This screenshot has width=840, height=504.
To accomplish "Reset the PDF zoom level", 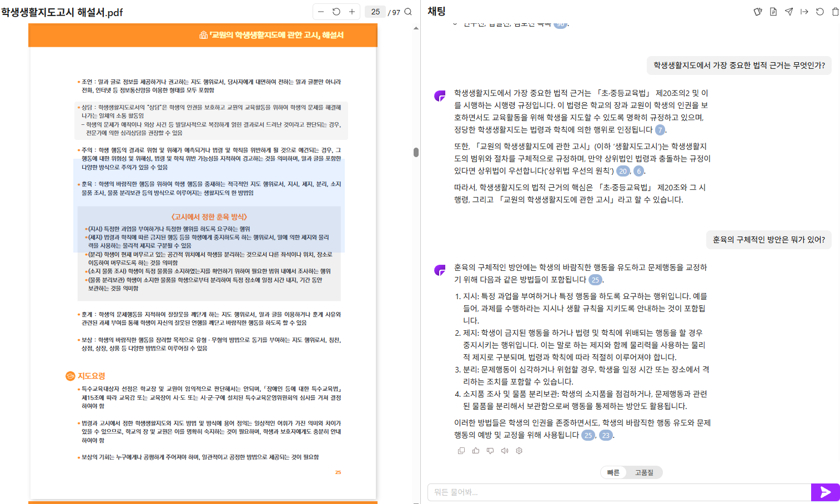I will [336, 12].
